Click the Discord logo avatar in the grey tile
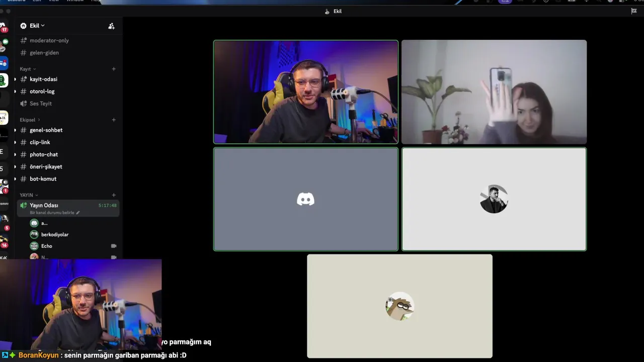 (x=305, y=199)
